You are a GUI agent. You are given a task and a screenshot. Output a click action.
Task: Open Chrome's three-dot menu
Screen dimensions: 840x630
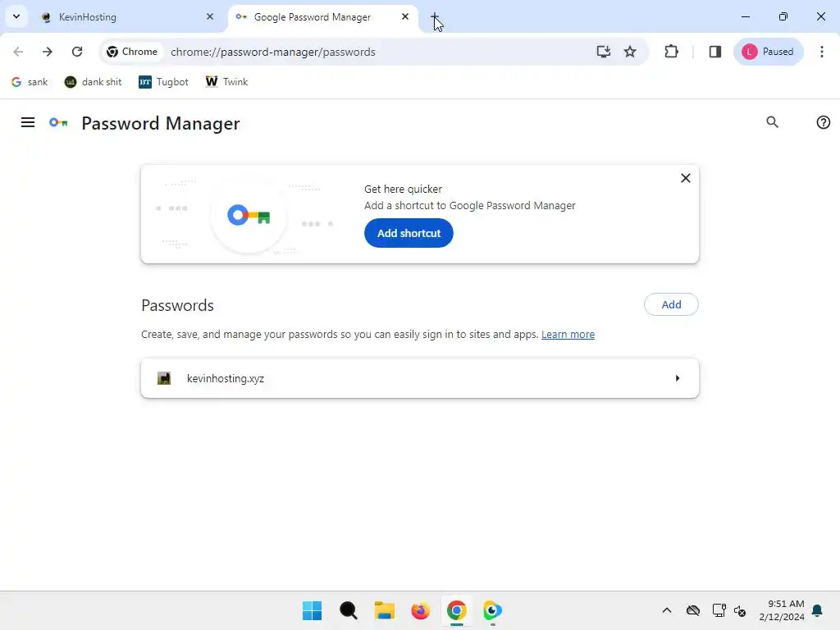tap(822, 52)
